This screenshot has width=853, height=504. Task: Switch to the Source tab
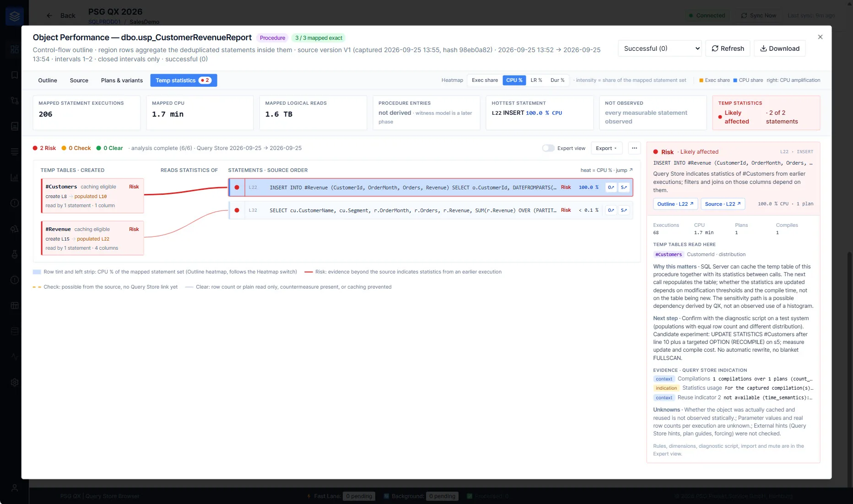(79, 80)
